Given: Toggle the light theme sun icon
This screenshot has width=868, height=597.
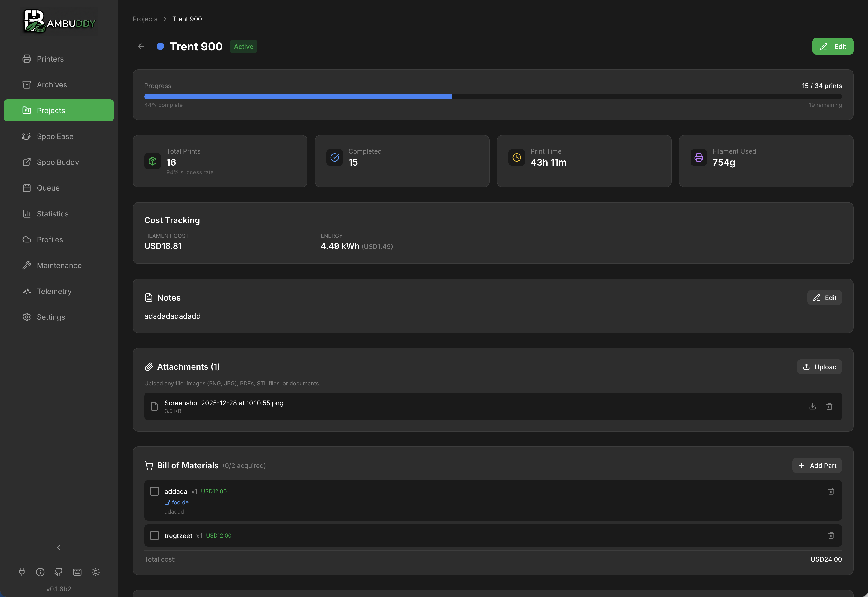Looking at the screenshot, I should point(96,572).
